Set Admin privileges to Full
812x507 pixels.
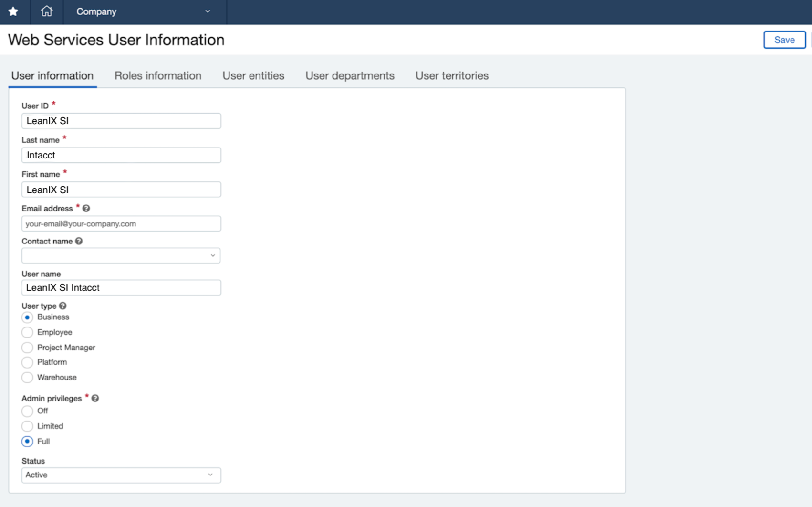tap(27, 442)
